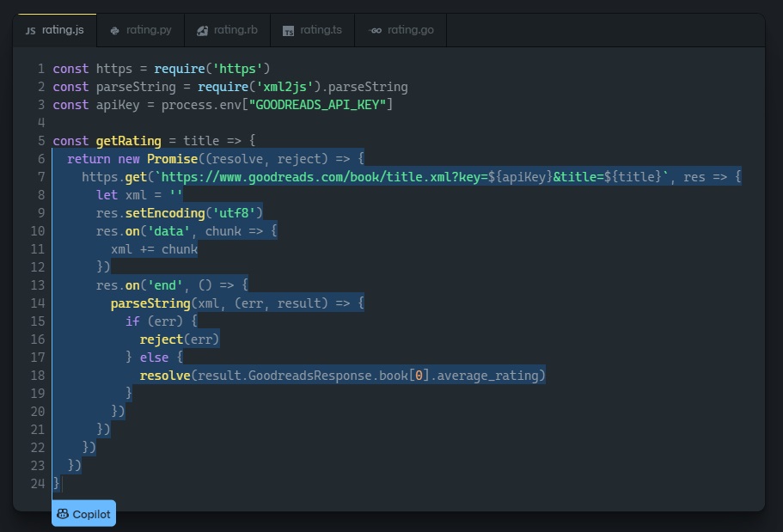Screen dimensions: 783x532
Task: Click the 'data' string on line 10
Action: click(168, 231)
